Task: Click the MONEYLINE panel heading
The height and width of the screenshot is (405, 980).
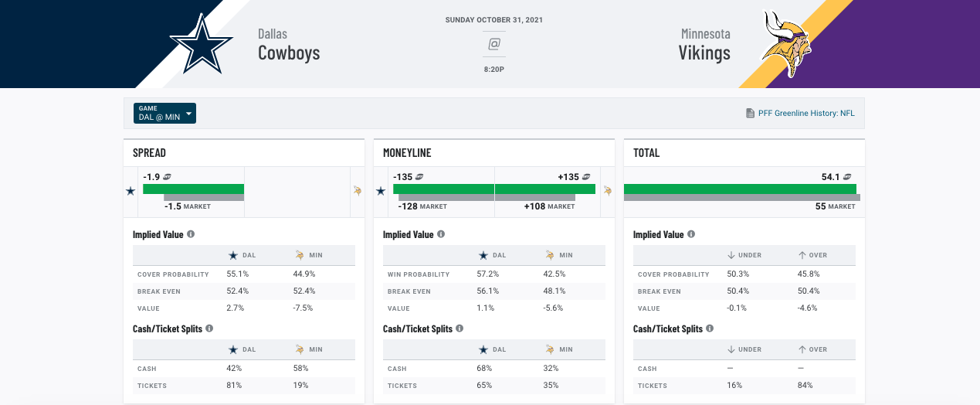Action: [x=409, y=153]
